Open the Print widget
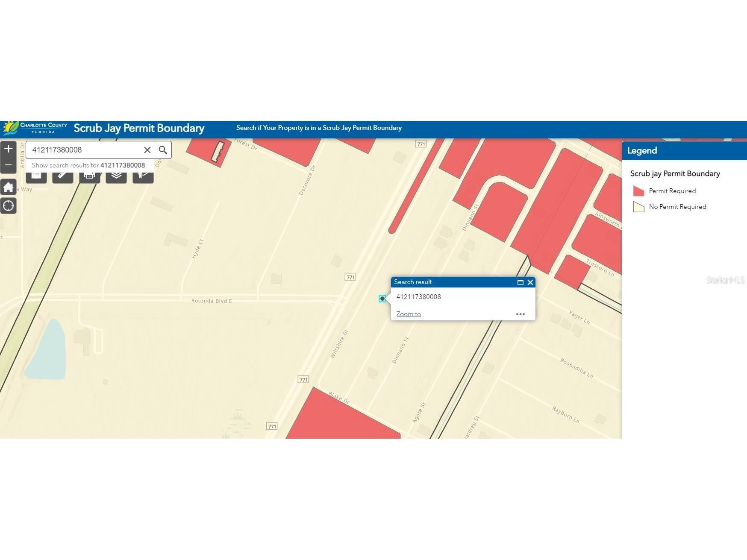747x560 pixels. [89, 176]
